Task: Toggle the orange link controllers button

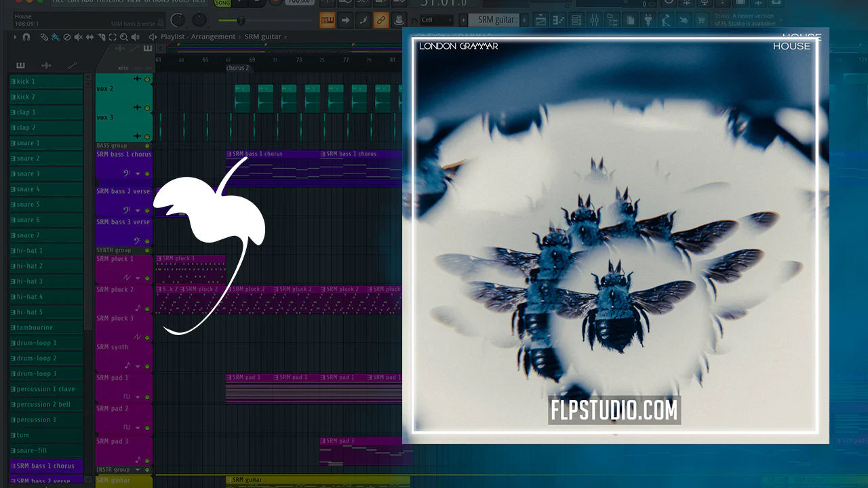Action: pyautogui.click(x=381, y=20)
